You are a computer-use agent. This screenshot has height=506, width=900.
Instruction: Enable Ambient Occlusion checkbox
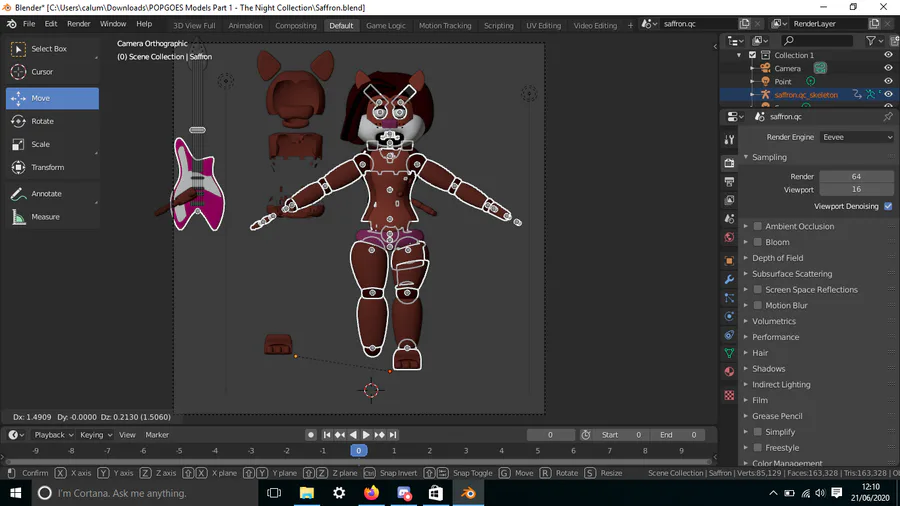point(758,226)
